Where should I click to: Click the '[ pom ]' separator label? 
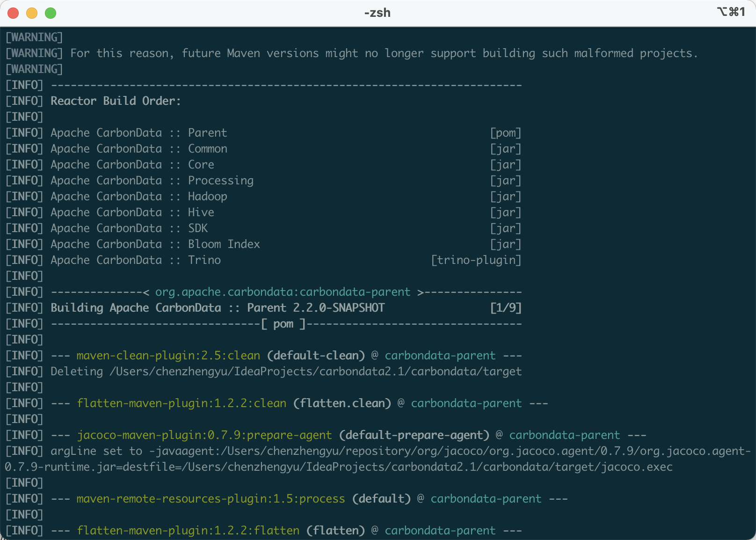pos(283,324)
